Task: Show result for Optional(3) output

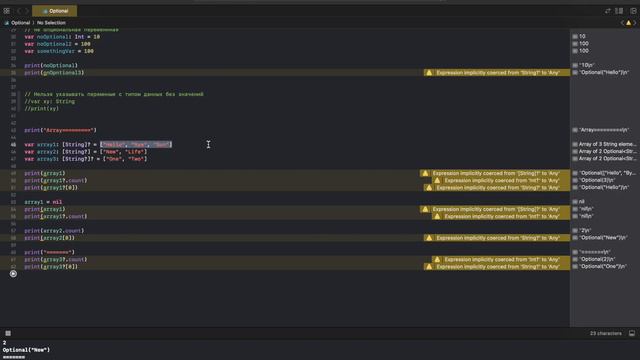Action: click(x=575, y=180)
